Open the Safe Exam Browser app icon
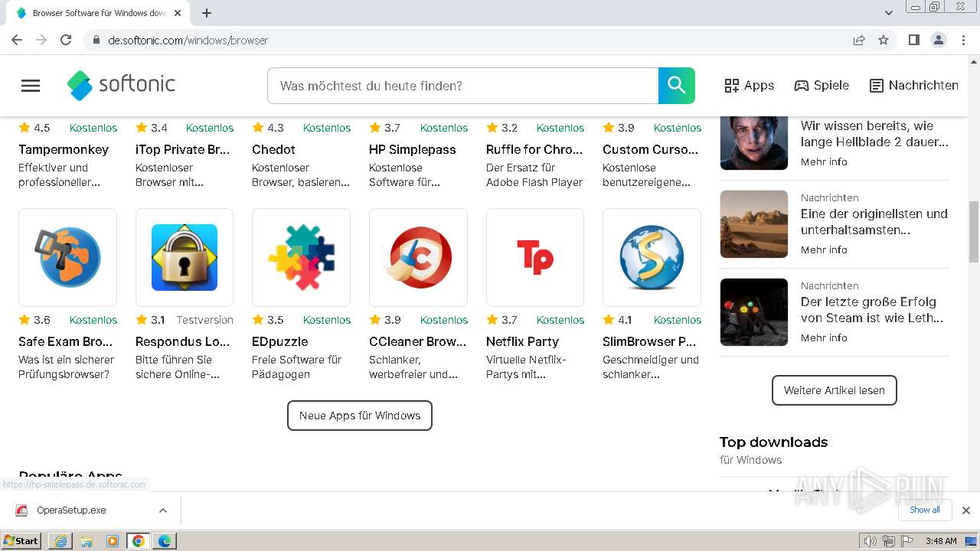The height and width of the screenshot is (551, 980). pos(67,257)
